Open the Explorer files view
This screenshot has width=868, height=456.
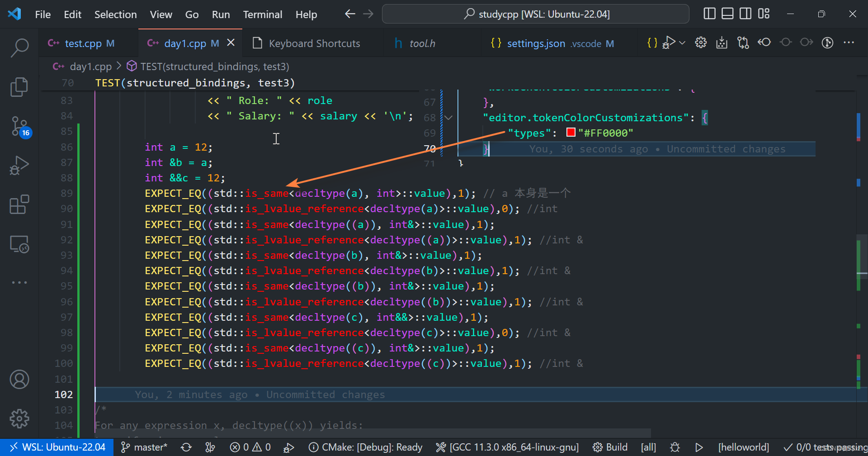click(x=19, y=87)
